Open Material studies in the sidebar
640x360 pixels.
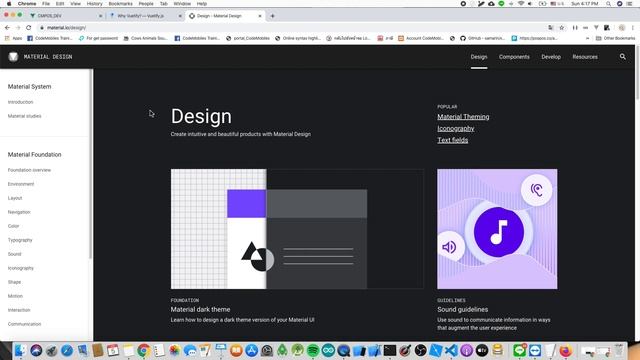[24, 116]
